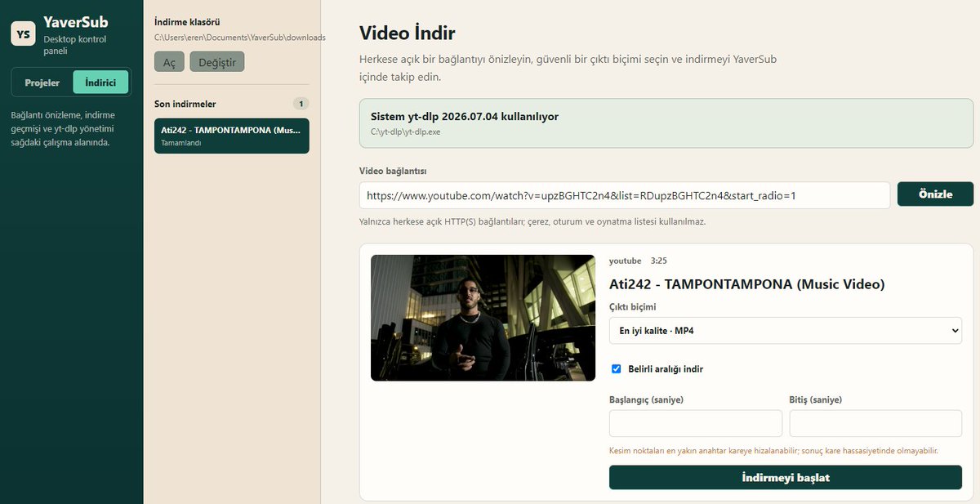Preview the link with Önizle button
Viewport: 980px width, 504px height.
[935, 194]
